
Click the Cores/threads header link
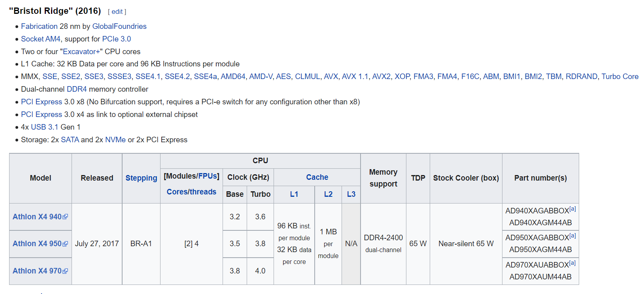[x=191, y=192]
